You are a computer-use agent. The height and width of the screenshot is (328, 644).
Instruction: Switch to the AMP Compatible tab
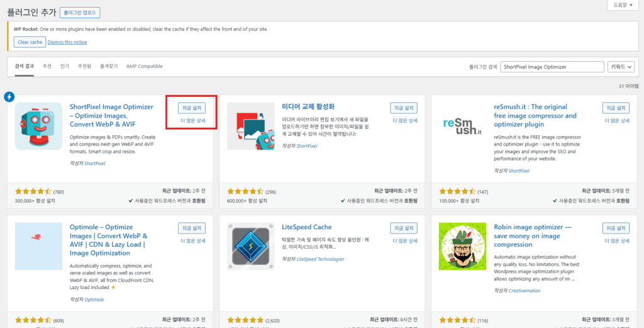tap(145, 66)
